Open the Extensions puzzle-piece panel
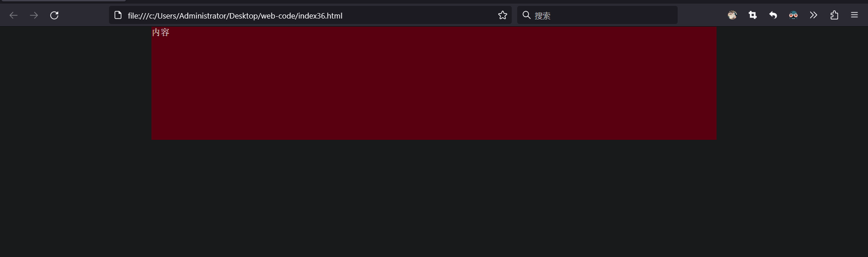This screenshot has height=257, width=868. (x=834, y=15)
